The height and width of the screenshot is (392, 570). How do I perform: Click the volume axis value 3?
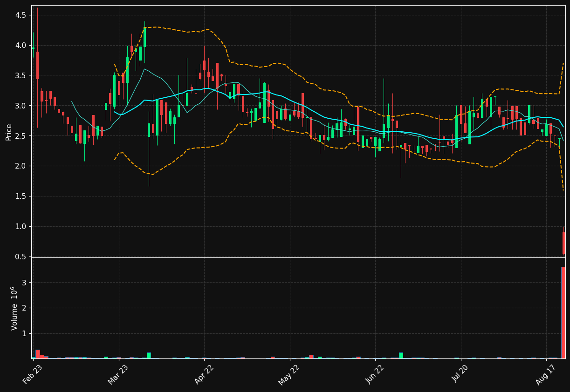point(24,283)
